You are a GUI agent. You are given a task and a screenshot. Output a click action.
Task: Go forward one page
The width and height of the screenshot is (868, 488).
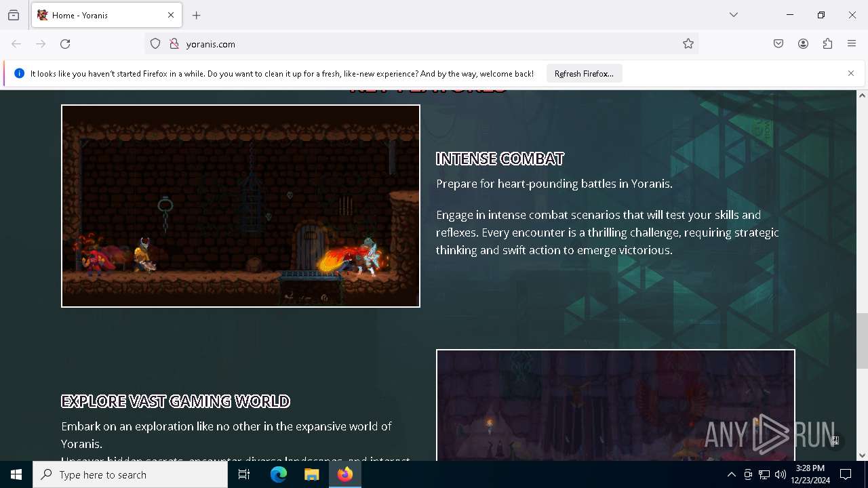point(41,44)
